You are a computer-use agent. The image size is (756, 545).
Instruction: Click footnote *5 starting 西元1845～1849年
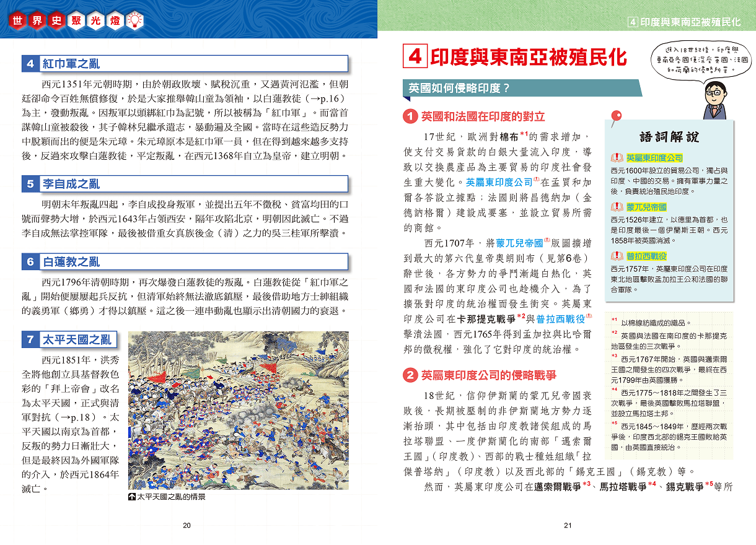click(x=669, y=436)
